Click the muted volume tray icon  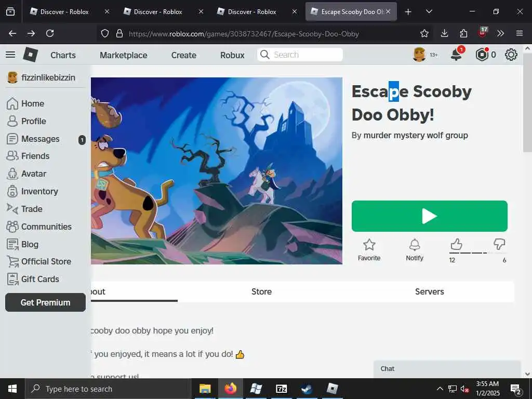point(464,389)
